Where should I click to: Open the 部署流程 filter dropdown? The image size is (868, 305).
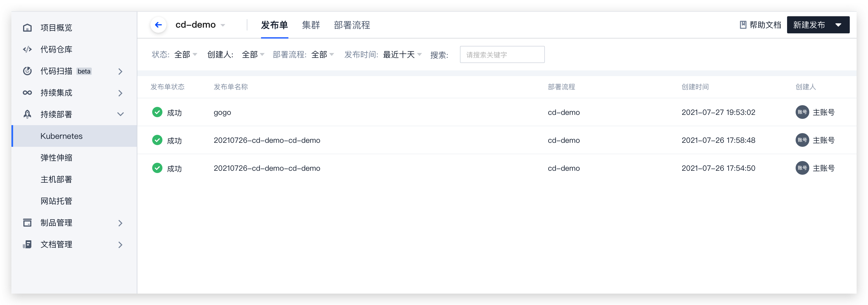tap(323, 55)
